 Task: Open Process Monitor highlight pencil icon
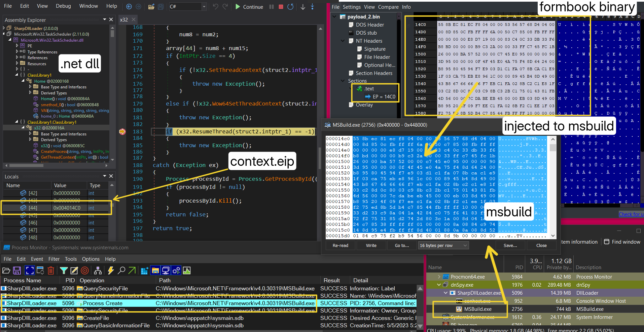[74, 271]
